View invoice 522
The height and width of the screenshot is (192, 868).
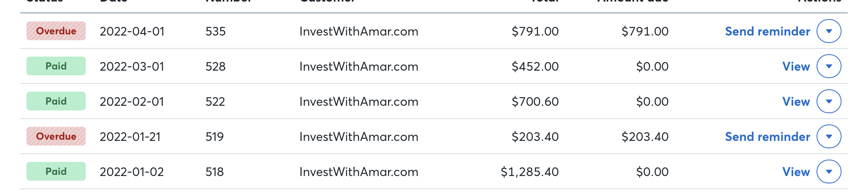(x=796, y=101)
